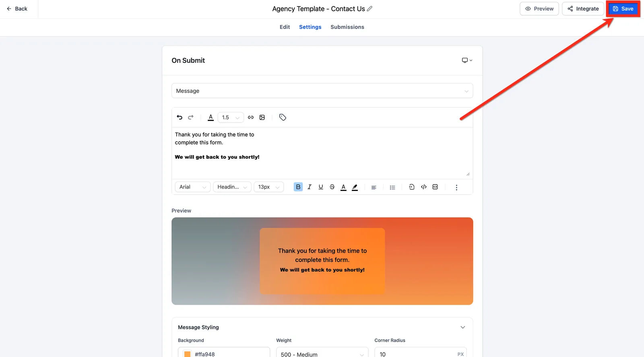Toggle the bullet list button

[392, 187]
